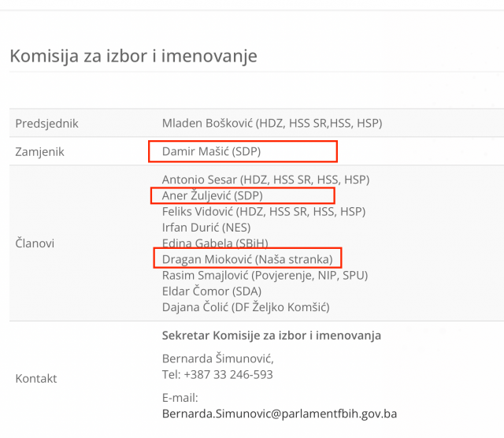
Task: Select Dajana Čolić (DF Željko Komšić)
Action: (245, 307)
